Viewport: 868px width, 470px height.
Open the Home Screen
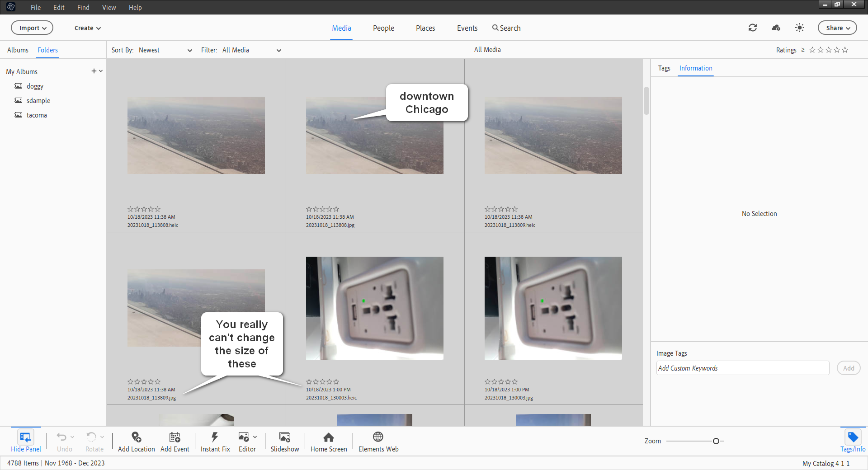pyautogui.click(x=329, y=441)
